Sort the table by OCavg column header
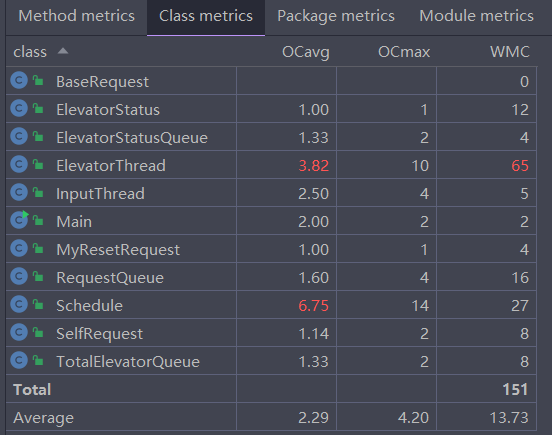The image size is (552, 435). pos(306,52)
